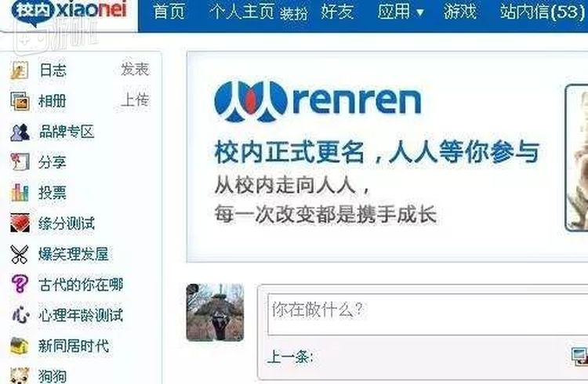Click the 上传 link beside 相册
The image size is (588, 384).
[135, 100]
